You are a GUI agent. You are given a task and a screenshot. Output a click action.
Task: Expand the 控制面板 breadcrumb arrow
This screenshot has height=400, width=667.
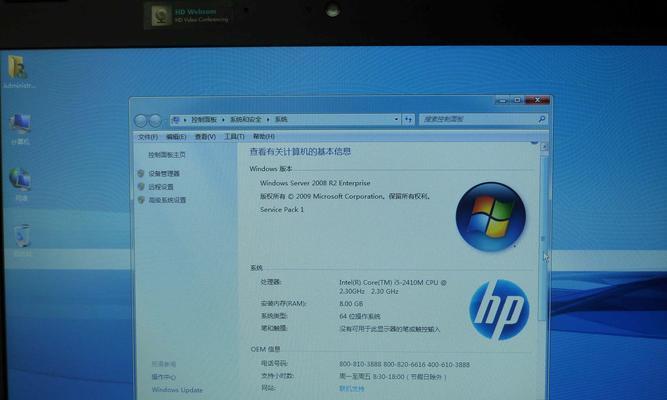223,120
